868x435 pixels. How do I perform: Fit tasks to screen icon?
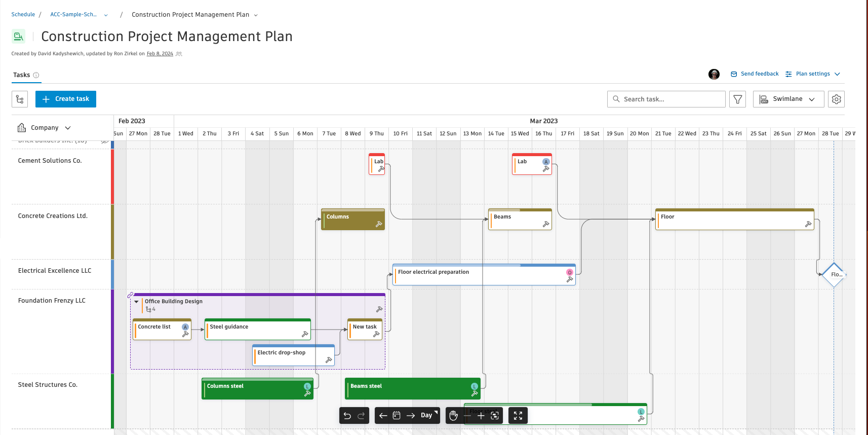coord(495,416)
